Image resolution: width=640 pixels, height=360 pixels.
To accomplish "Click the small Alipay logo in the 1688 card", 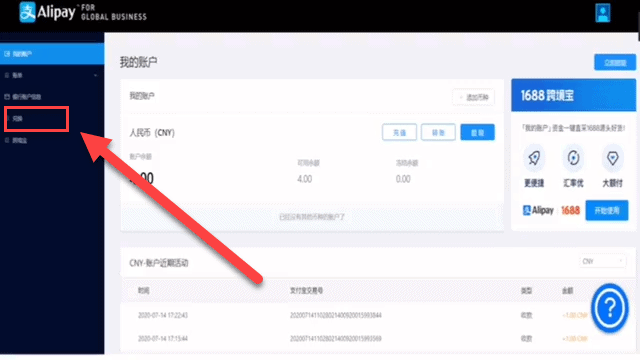I will tap(538, 210).
